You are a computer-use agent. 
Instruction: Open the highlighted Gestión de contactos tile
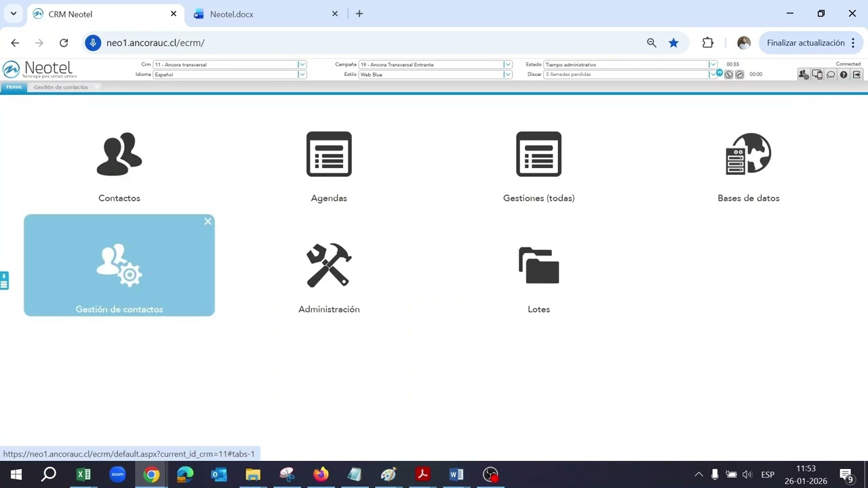tap(119, 265)
